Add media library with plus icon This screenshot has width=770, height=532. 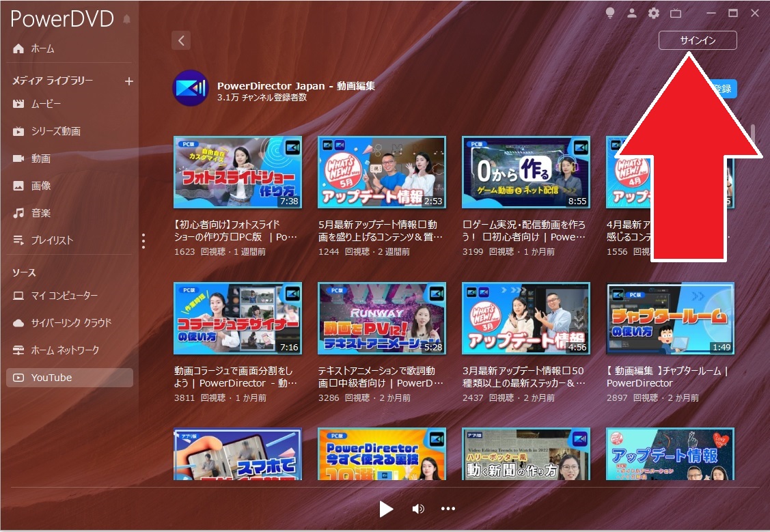click(x=128, y=81)
